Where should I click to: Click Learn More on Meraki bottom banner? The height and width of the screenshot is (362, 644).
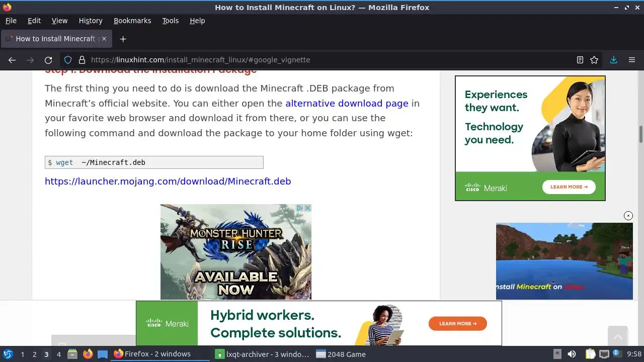(x=457, y=323)
